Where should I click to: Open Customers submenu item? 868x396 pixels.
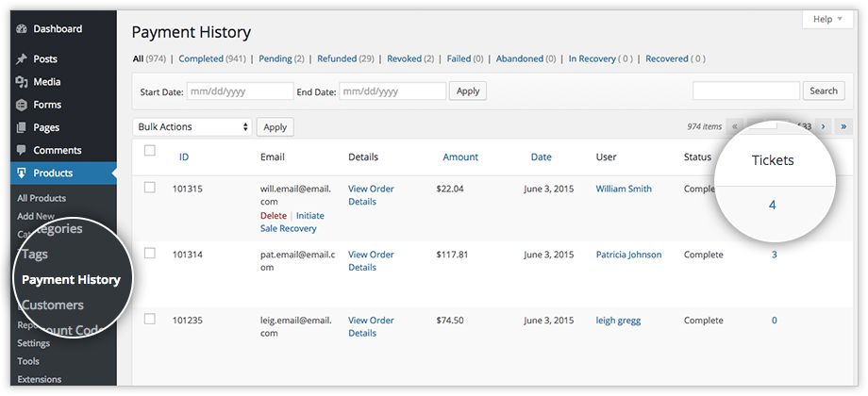[53, 305]
